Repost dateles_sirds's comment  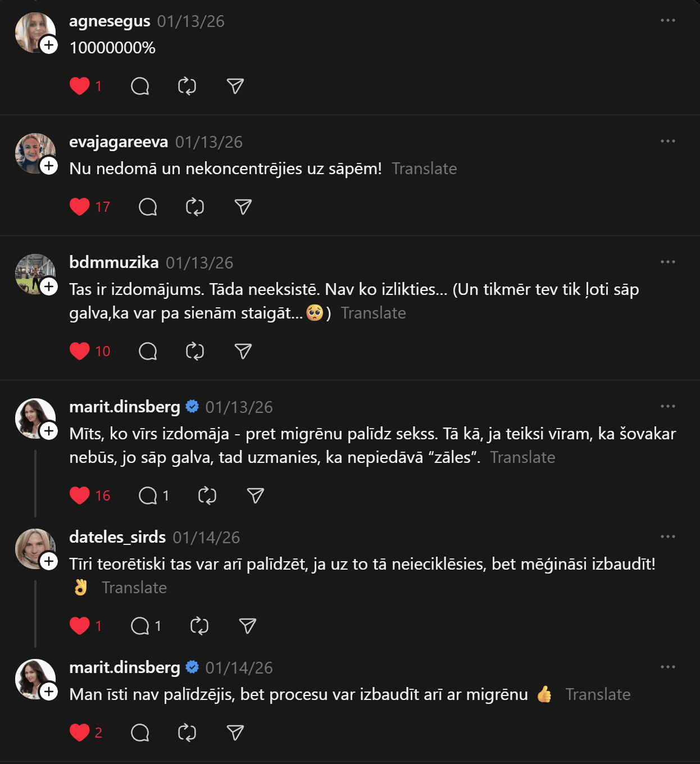199,626
